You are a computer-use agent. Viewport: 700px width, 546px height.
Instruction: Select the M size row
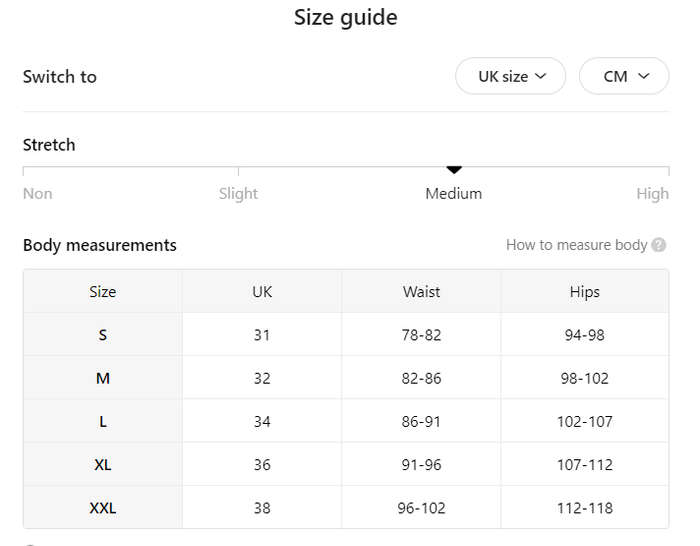(x=346, y=378)
